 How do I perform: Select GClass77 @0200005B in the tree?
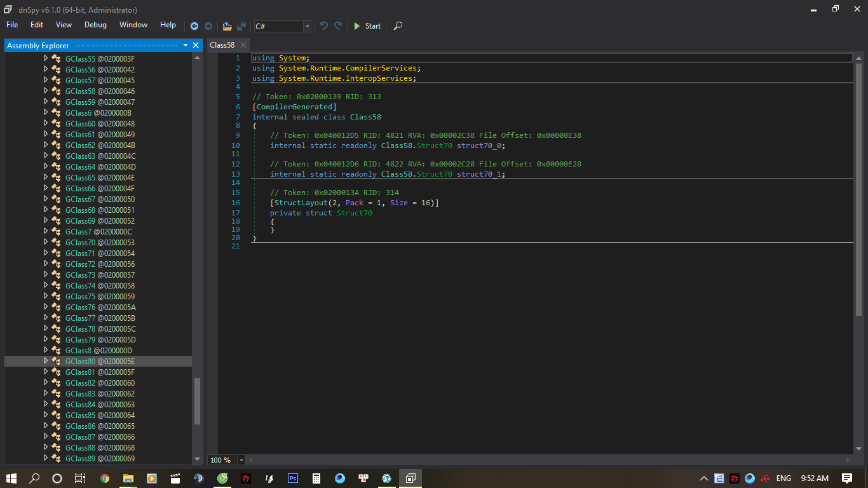100,318
